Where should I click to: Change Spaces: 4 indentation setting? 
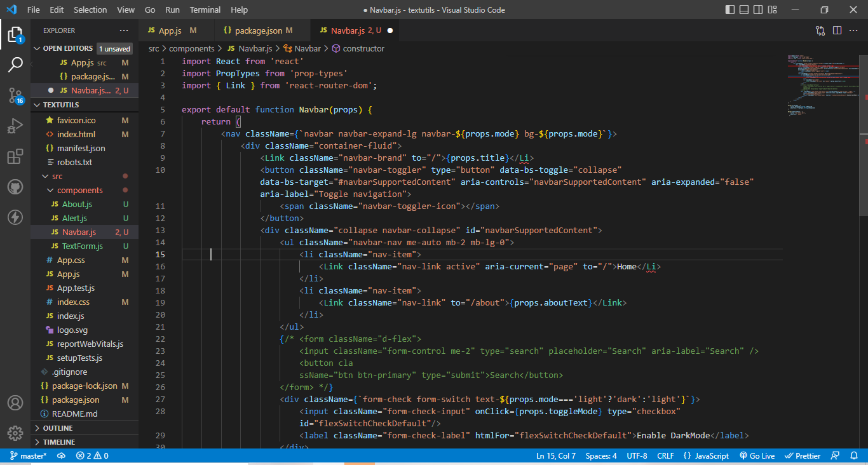601,455
